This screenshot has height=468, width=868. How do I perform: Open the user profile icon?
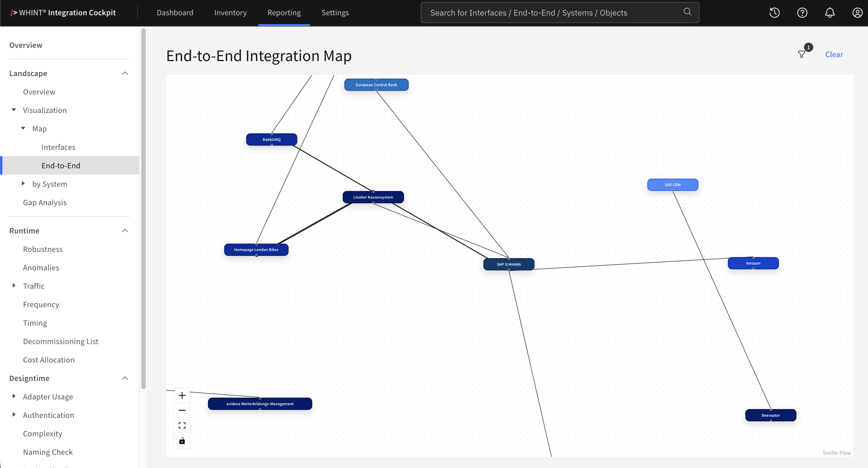click(857, 13)
